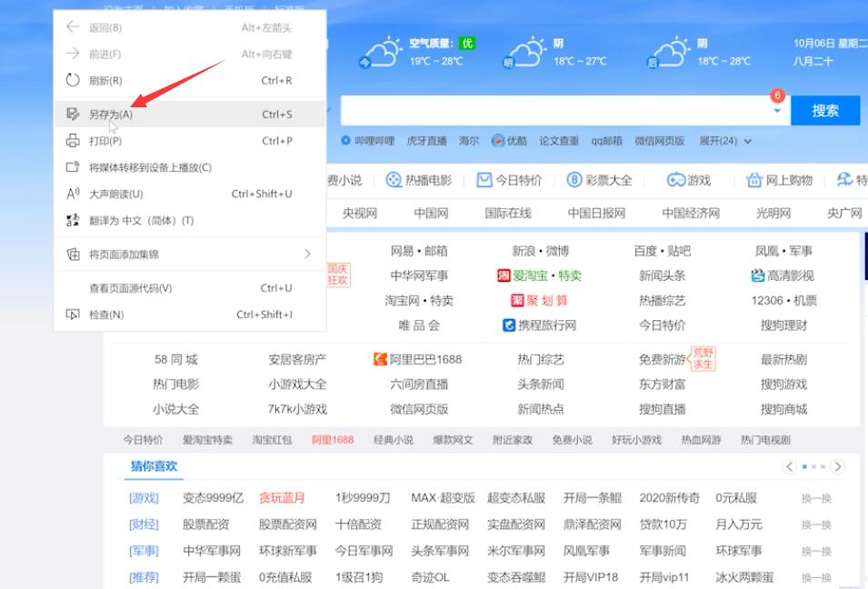The image size is (868, 589).
Task: Click the red 贪玩蓝月 game link
Action: coord(282,498)
